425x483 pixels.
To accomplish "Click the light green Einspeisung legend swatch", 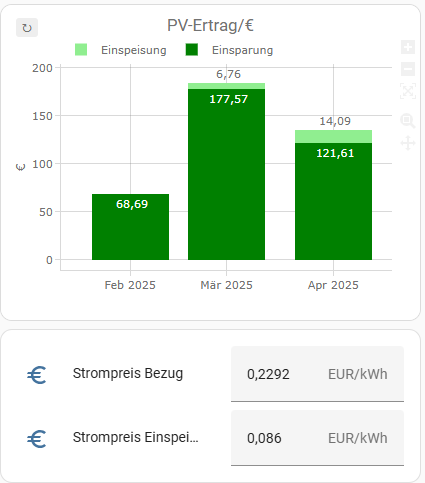I will point(81,50).
